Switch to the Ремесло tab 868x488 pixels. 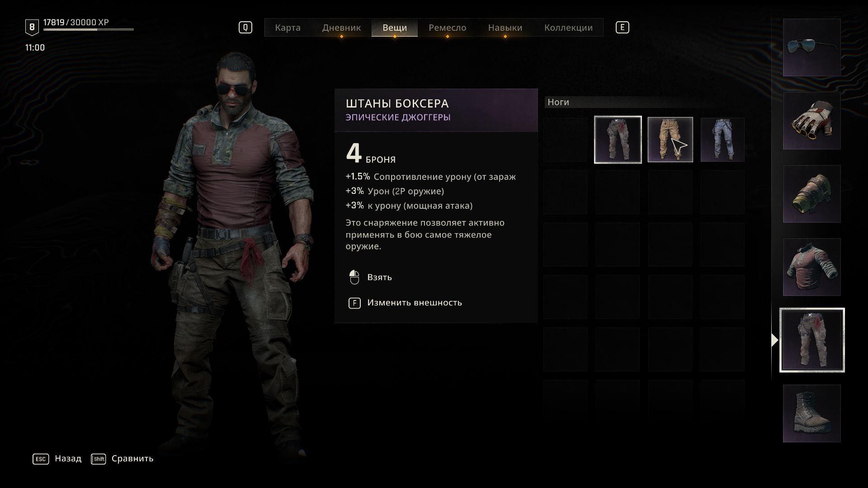point(447,28)
